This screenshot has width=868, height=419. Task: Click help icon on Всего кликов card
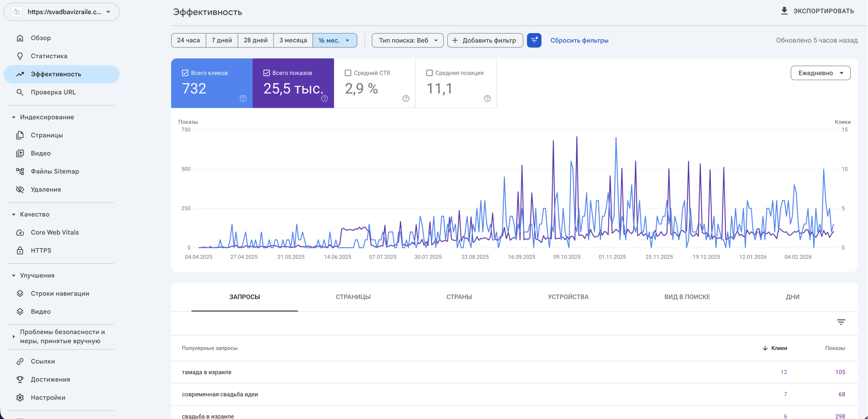point(243,99)
